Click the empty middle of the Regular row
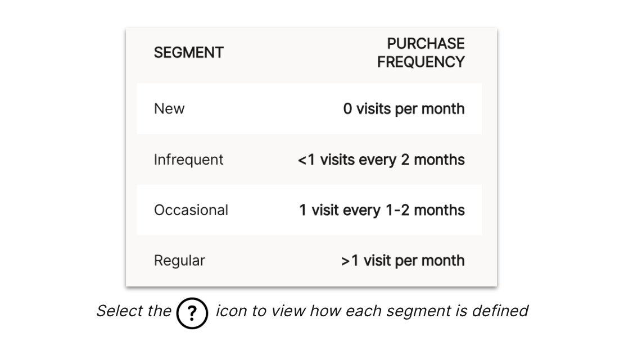624x364 pixels. 270,261
